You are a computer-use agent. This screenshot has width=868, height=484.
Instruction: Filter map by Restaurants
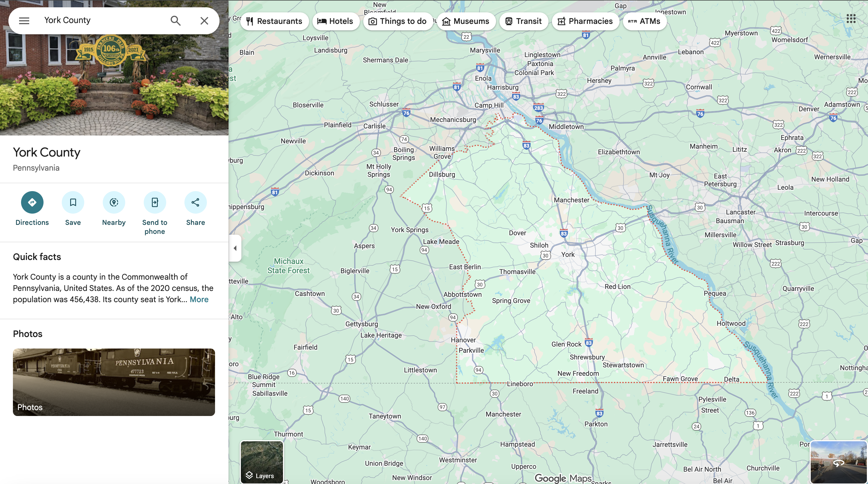(x=274, y=21)
